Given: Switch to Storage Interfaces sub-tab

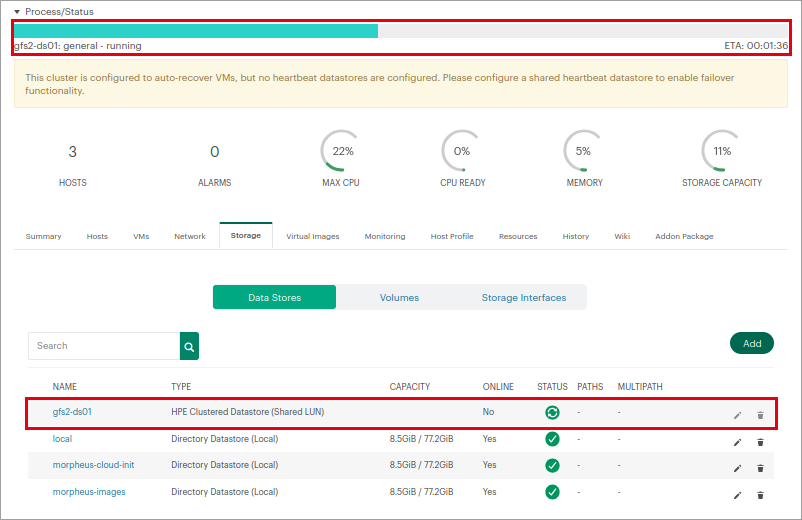Looking at the screenshot, I should point(524,297).
